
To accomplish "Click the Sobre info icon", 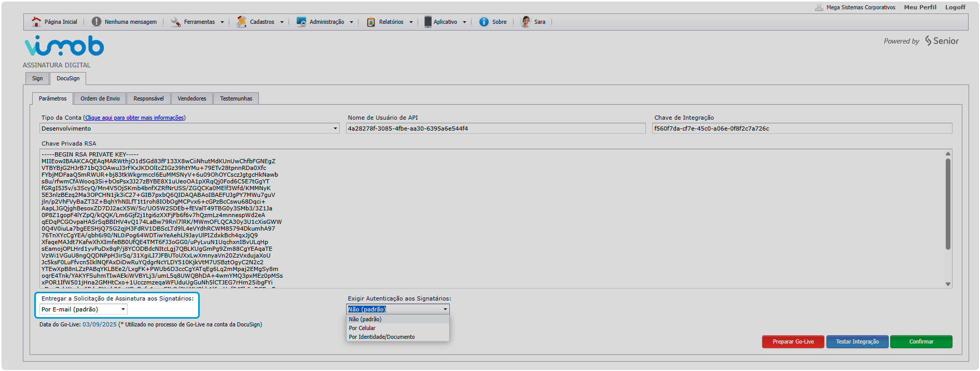I will pyautogui.click(x=484, y=22).
